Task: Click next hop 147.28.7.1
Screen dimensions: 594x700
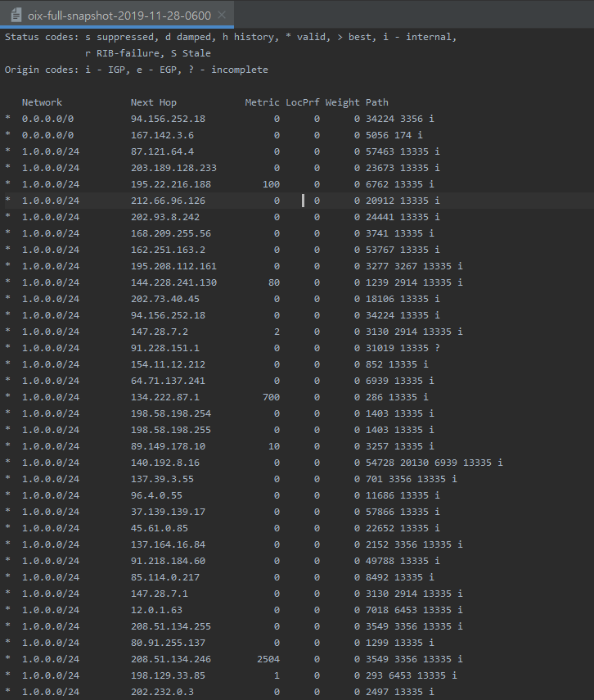Action: 160,594
